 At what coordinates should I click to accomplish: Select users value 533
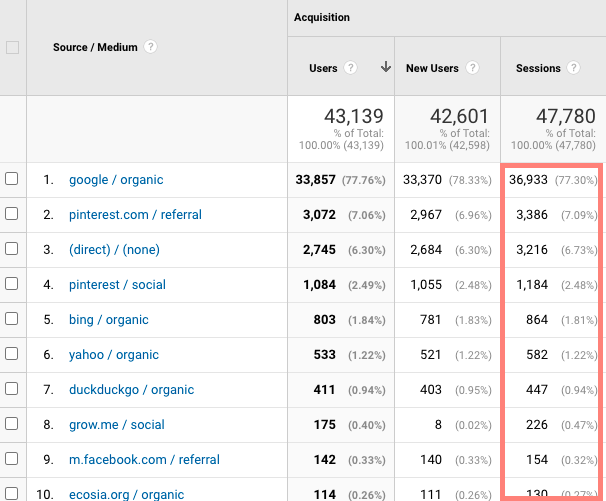tap(325, 355)
